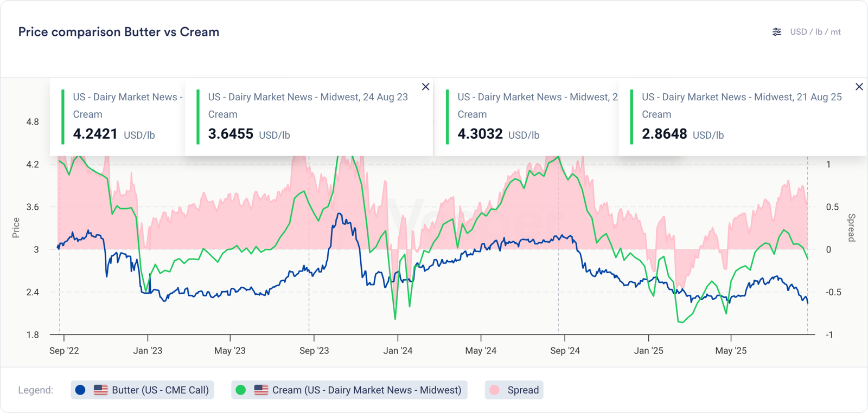Click the US flag in Cream legend
868x413 pixels.
click(261, 390)
